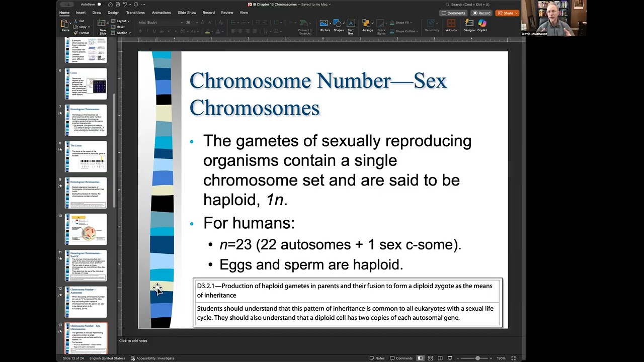This screenshot has width=644, height=362.
Task: Insert a Picture from the ribbon
Action: point(325,23)
